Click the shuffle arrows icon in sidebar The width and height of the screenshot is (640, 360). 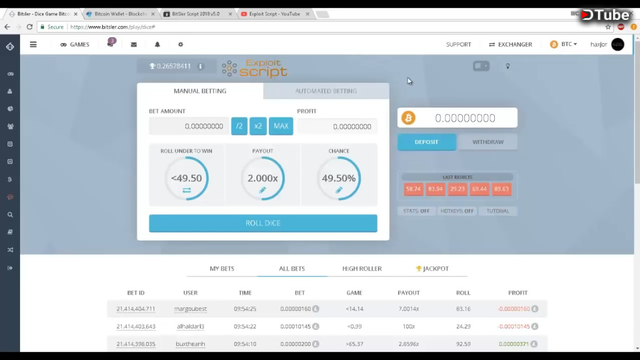[x=10, y=250]
